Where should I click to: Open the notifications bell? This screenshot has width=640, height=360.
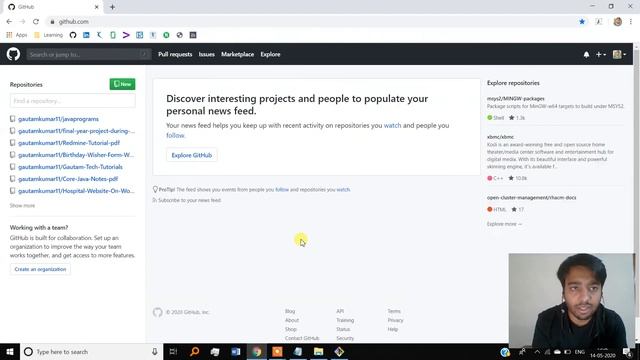click(586, 54)
